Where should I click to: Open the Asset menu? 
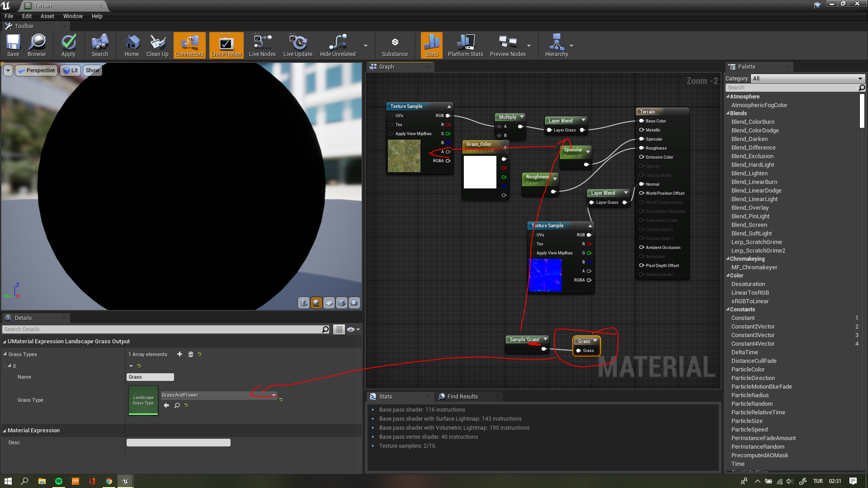click(47, 16)
